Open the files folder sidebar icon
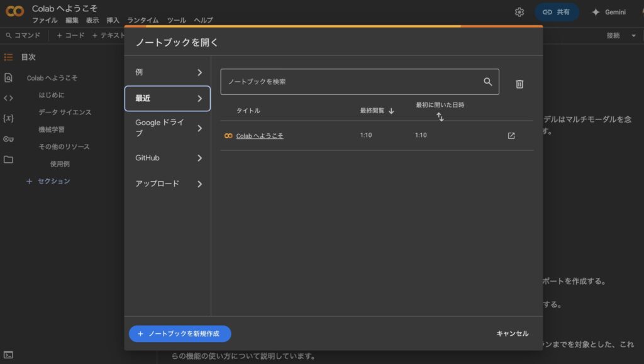 (x=8, y=159)
